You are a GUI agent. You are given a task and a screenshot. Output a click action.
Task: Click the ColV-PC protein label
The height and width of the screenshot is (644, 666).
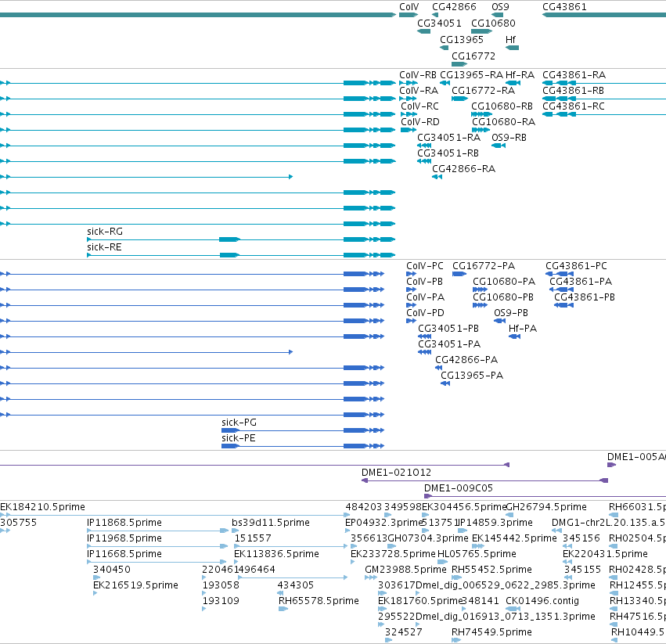click(x=425, y=266)
